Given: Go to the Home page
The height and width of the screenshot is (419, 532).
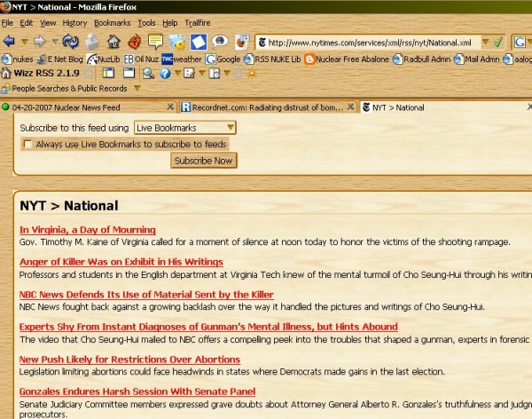Looking at the screenshot, I should click(x=113, y=42).
